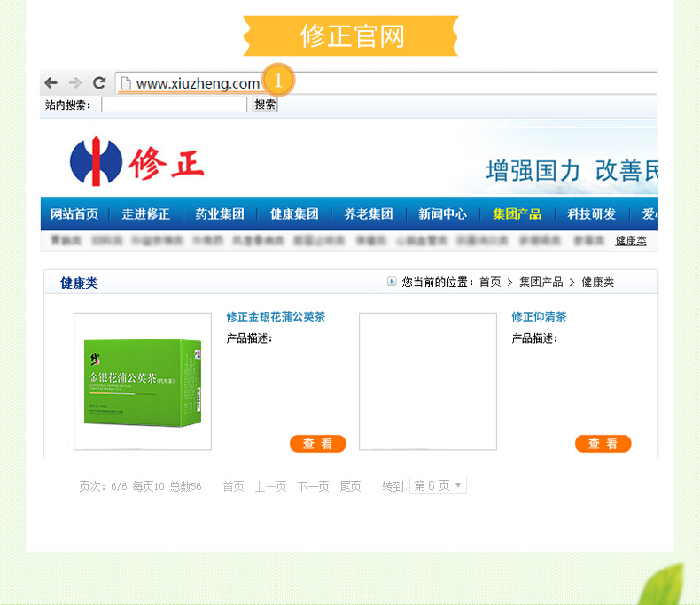The width and height of the screenshot is (700, 605).
Task: Open the 新闻中心 nav item
Action: (442, 214)
